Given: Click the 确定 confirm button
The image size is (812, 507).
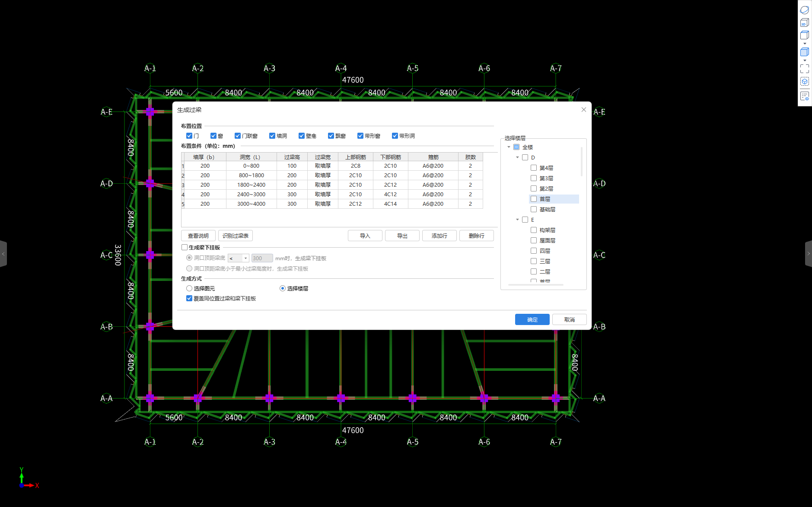Looking at the screenshot, I should pos(532,319).
